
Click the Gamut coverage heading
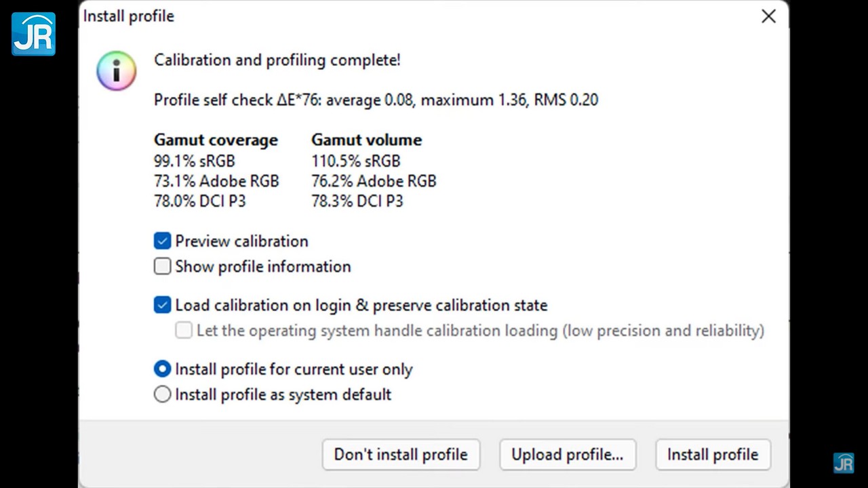point(216,140)
